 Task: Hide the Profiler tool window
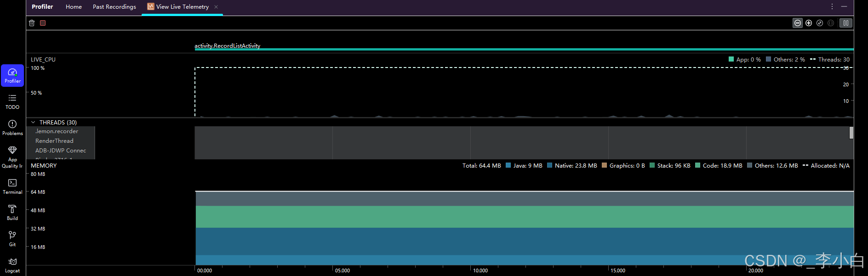pyautogui.click(x=844, y=6)
